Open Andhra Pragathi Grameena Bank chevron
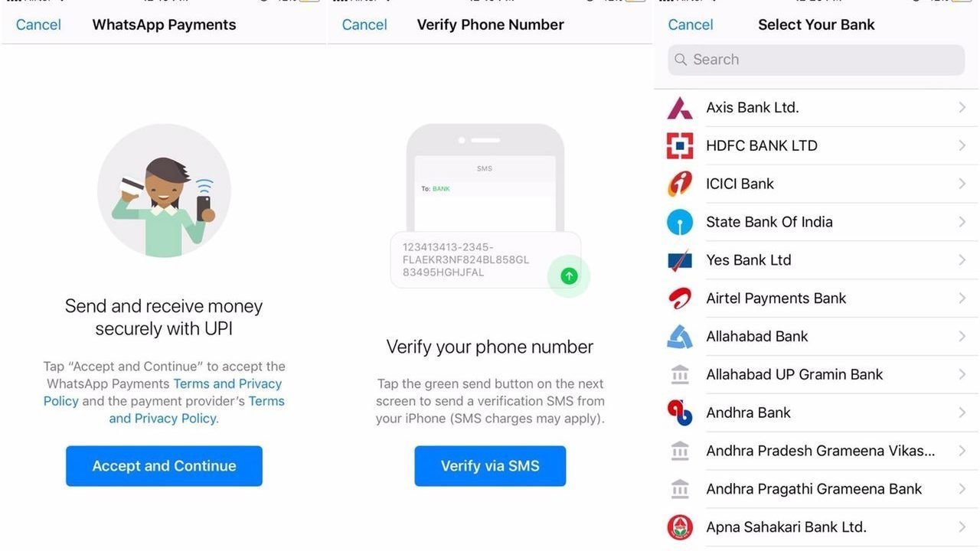980x551 pixels. click(x=962, y=489)
